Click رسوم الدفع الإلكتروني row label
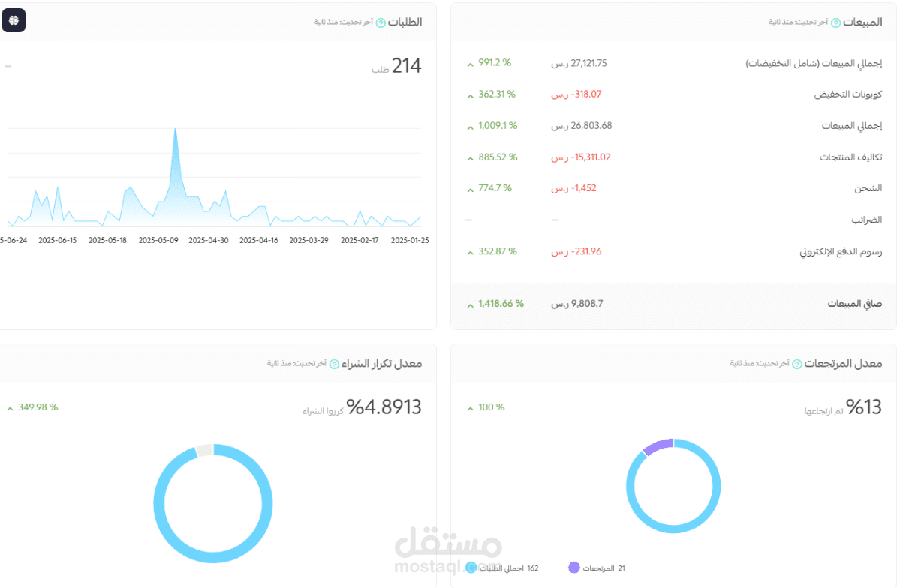Image resolution: width=897 pixels, height=588 pixels. pos(841,251)
